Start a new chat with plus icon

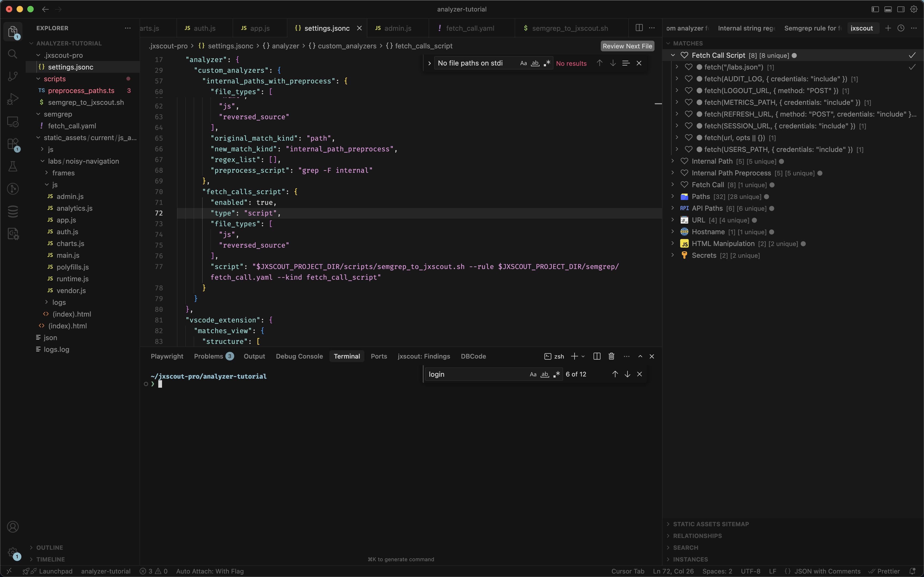pyautogui.click(x=888, y=28)
